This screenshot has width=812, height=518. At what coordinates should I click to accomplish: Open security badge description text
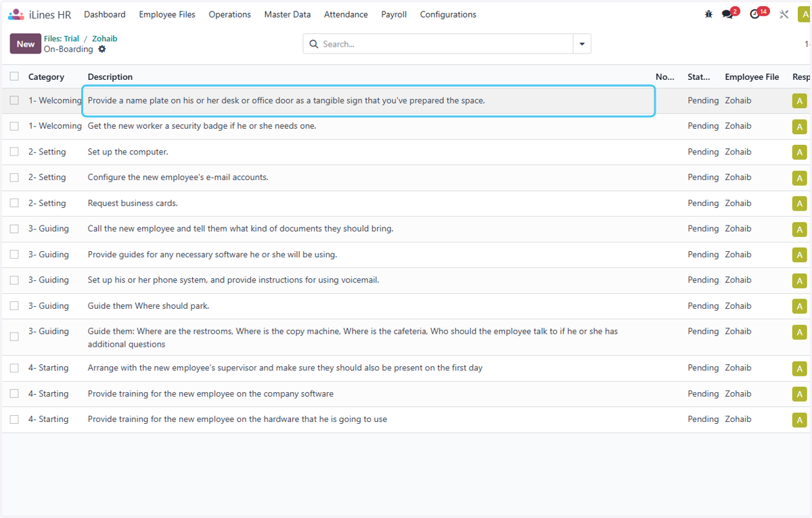[x=202, y=126]
